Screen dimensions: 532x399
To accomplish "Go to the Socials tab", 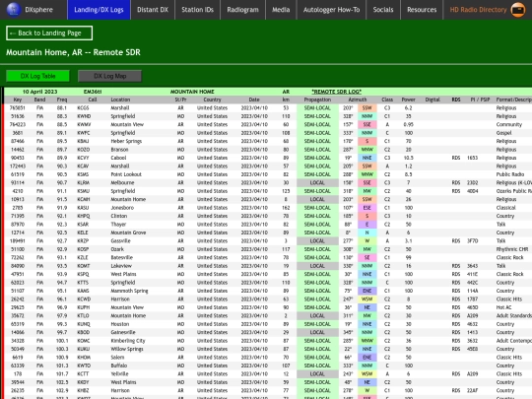I will pyautogui.click(x=383, y=10).
